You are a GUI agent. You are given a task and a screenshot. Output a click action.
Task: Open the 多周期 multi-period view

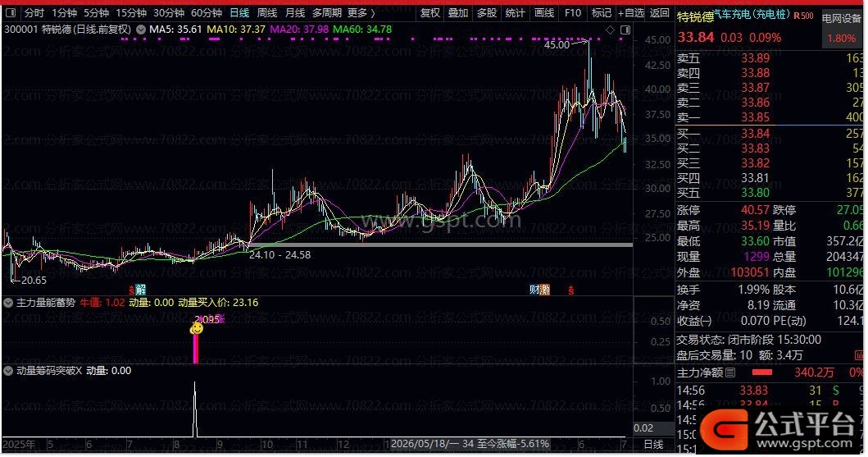(x=327, y=13)
